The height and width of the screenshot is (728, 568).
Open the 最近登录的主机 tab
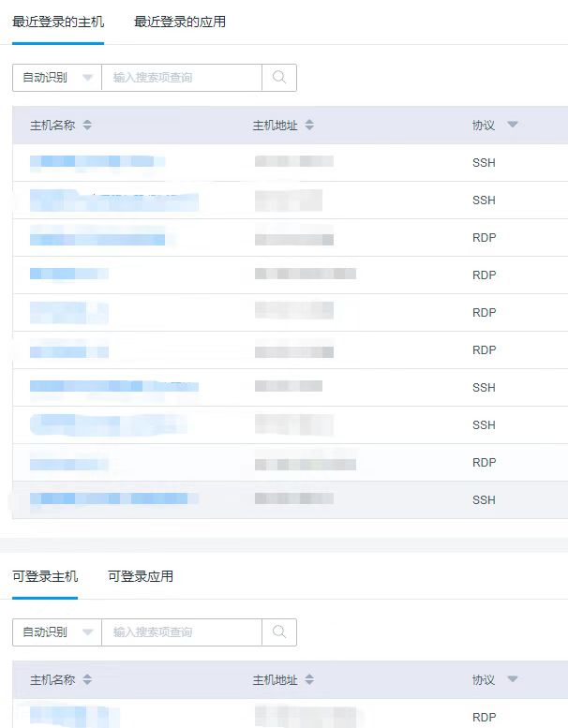click(58, 22)
